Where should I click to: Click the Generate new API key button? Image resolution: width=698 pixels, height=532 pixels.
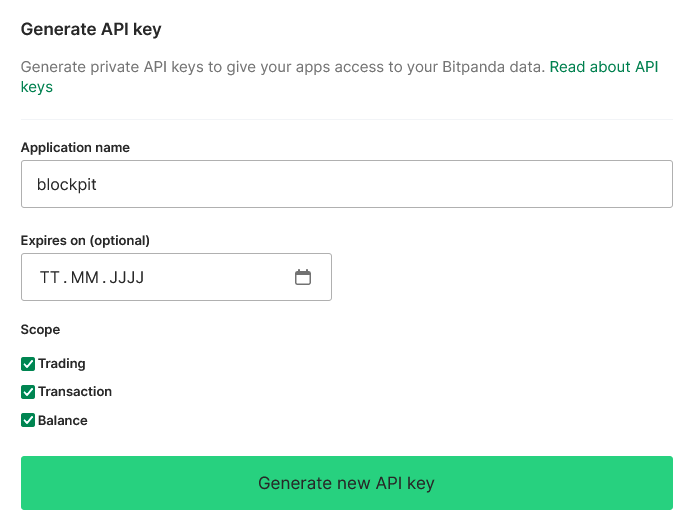click(346, 483)
